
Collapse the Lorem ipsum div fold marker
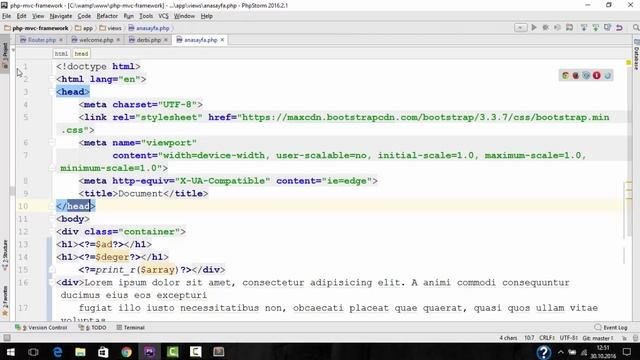(x=52, y=282)
